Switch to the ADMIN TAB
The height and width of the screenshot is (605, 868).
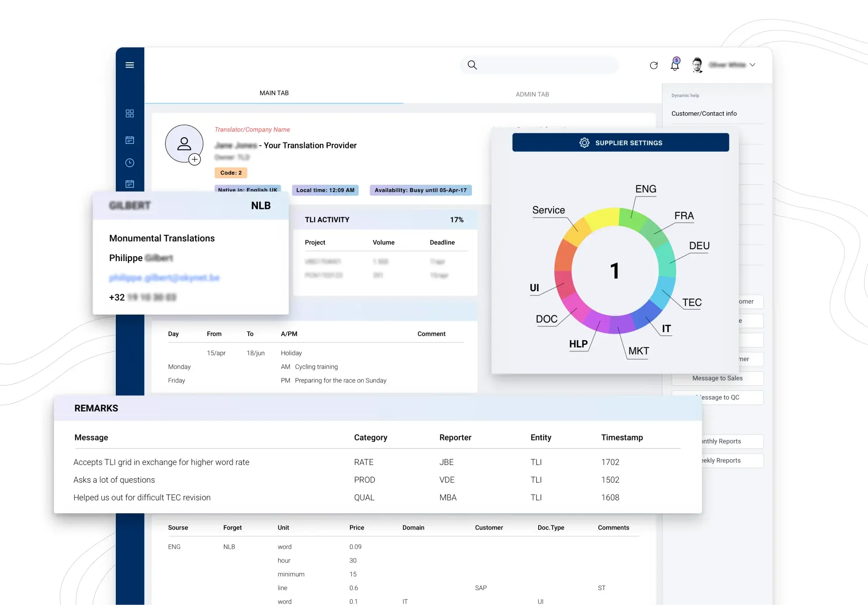tap(532, 94)
